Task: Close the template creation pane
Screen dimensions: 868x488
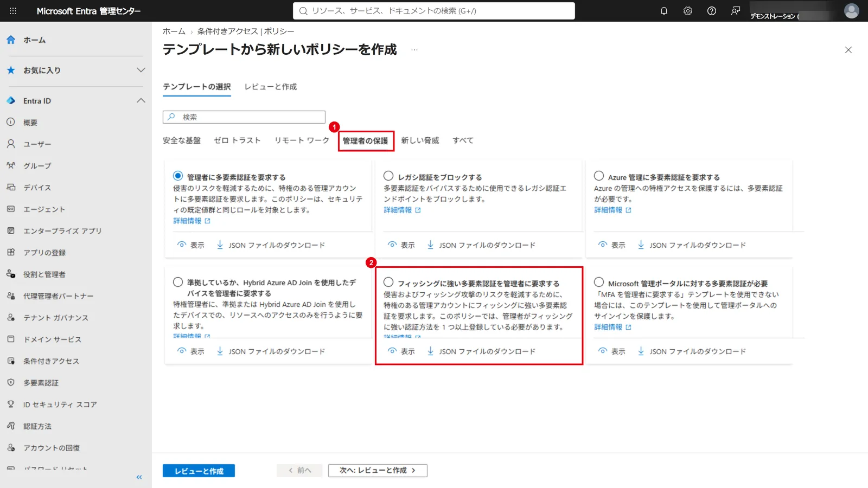Action: click(x=848, y=50)
